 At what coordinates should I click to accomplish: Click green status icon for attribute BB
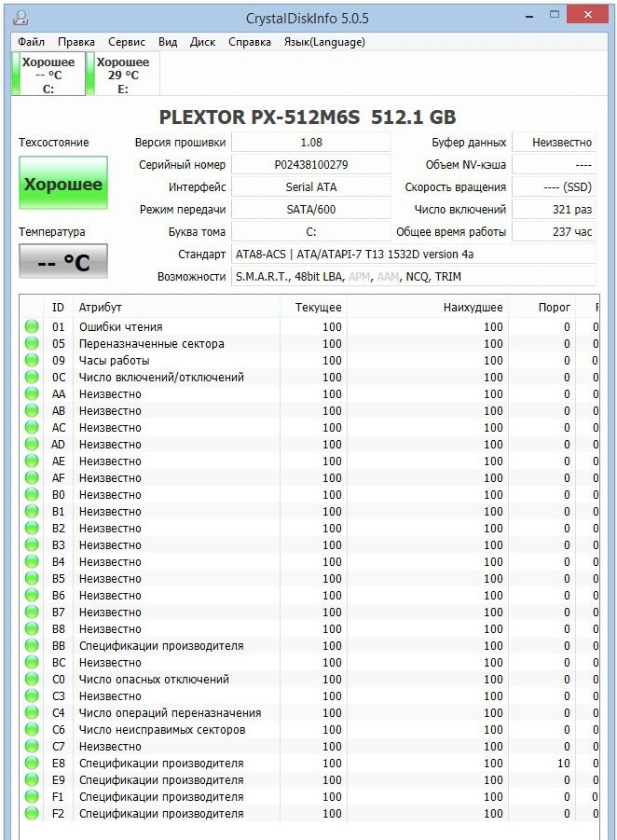coord(32,645)
